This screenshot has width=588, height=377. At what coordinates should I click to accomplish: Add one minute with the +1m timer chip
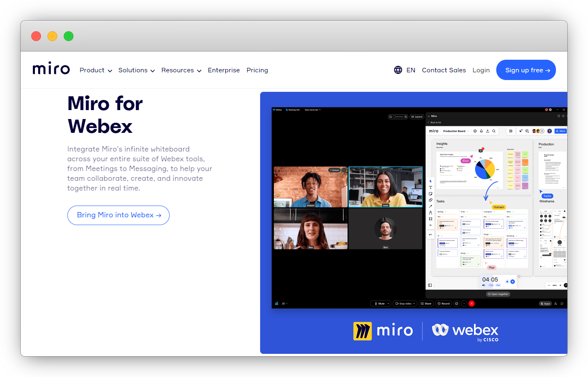coord(491,285)
